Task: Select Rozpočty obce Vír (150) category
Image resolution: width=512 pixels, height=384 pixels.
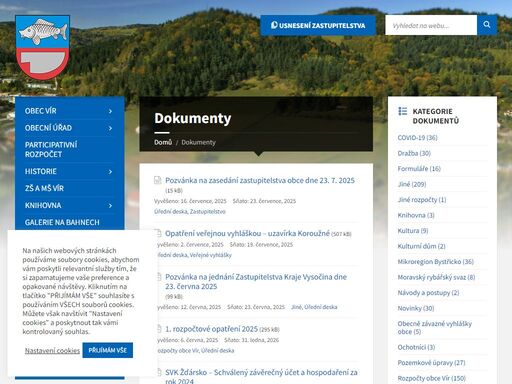Action: click(x=432, y=378)
